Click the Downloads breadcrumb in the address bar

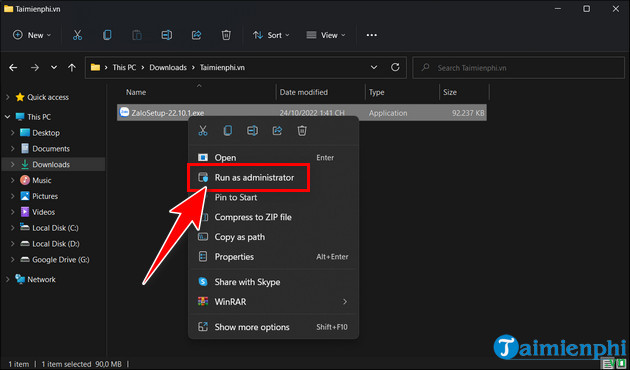168,67
